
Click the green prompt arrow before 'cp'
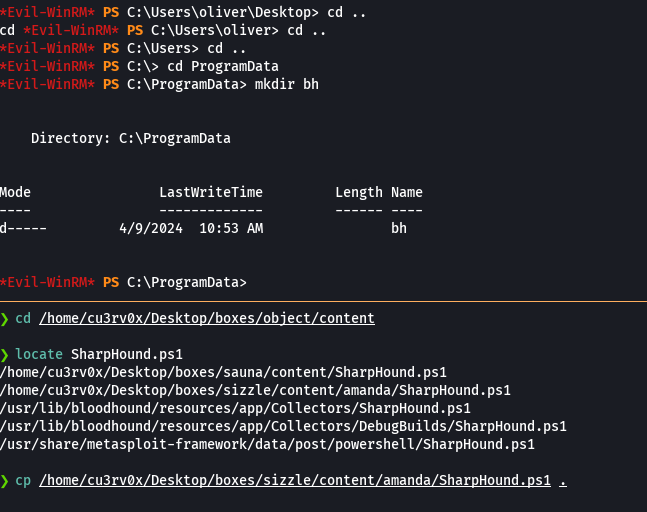5,481
